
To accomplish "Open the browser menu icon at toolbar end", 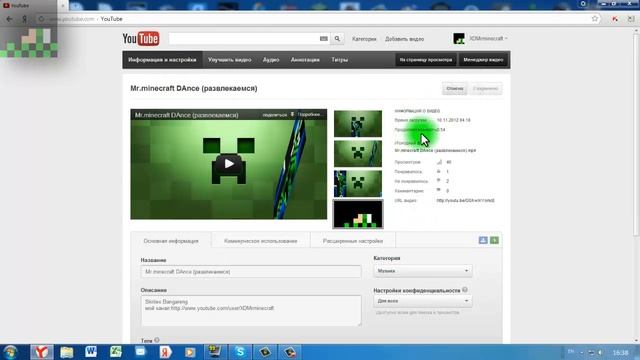I will coord(631,19).
